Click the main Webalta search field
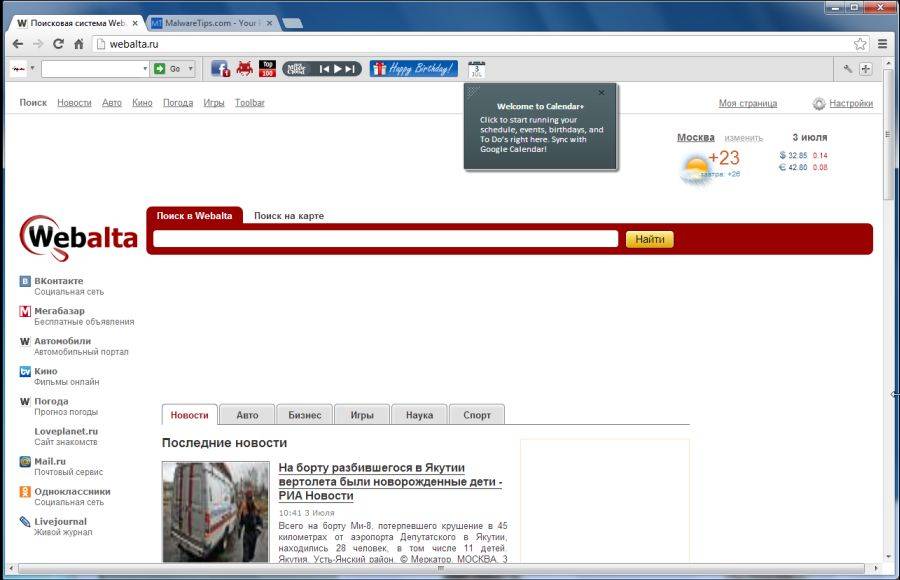The height and width of the screenshot is (580, 900). pos(385,239)
